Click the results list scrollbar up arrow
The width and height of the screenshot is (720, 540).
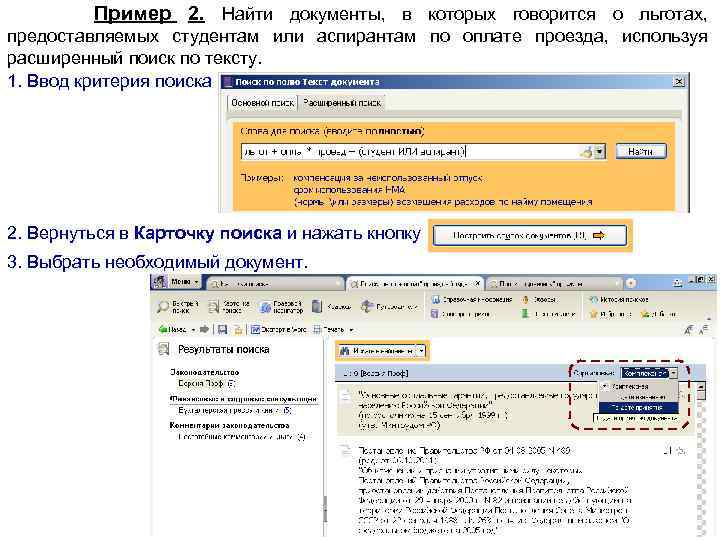click(x=700, y=386)
